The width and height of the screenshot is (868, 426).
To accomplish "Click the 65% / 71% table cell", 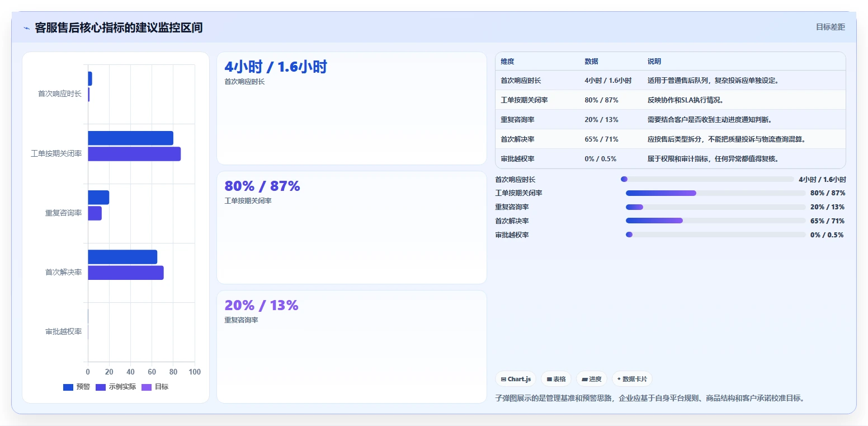I will click(601, 139).
